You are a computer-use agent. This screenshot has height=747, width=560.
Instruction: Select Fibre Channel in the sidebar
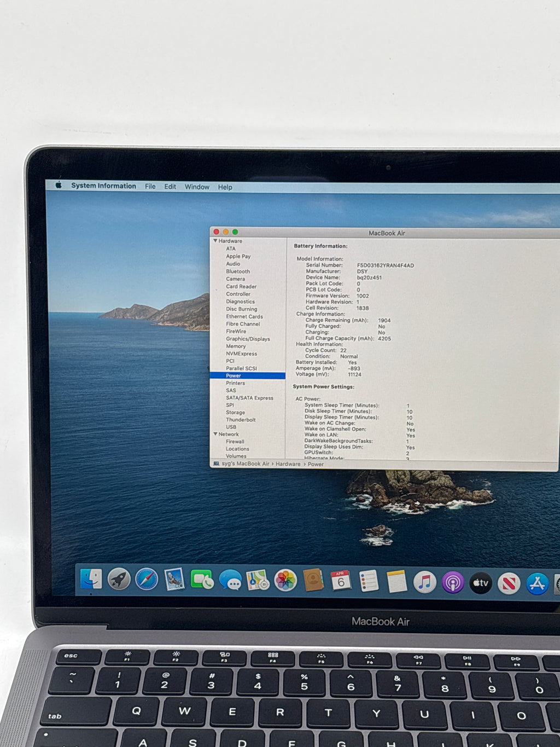tap(243, 324)
